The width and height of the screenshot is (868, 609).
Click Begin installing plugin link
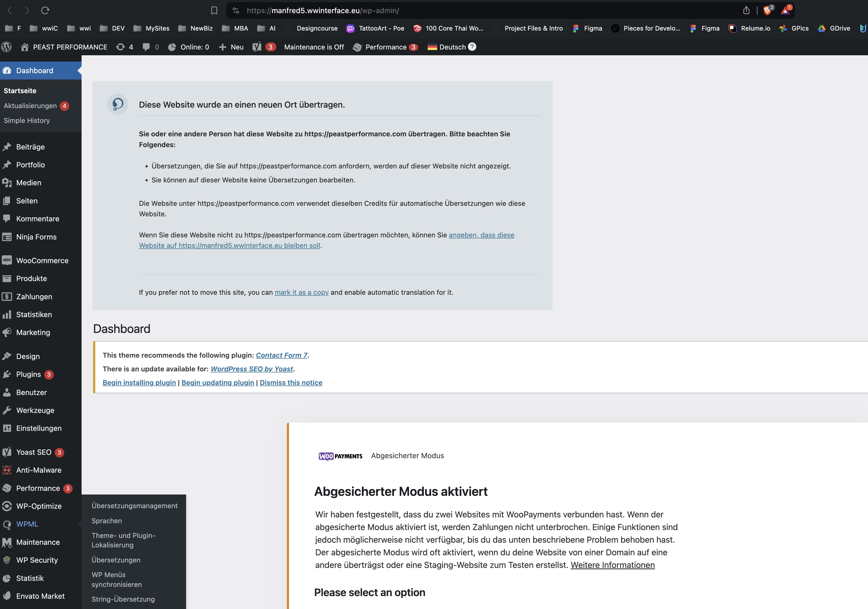139,383
